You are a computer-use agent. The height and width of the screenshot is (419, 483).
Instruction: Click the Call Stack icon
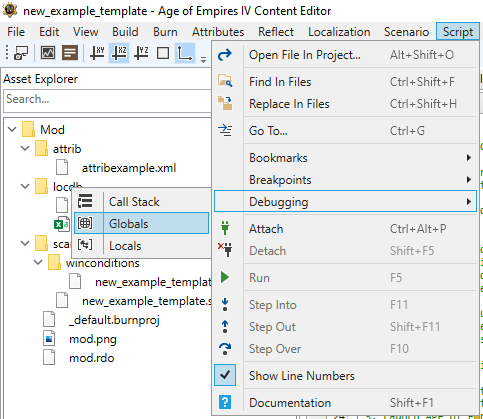85,201
